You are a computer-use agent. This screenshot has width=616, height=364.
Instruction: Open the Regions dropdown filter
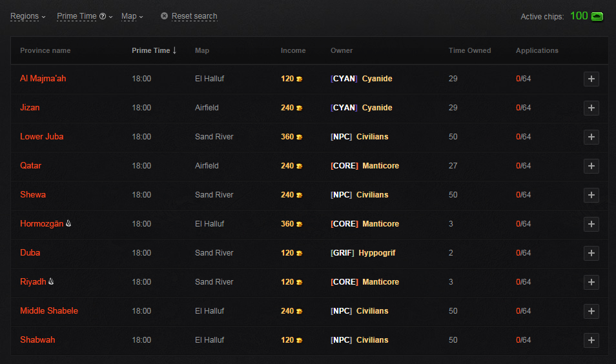(x=28, y=16)
